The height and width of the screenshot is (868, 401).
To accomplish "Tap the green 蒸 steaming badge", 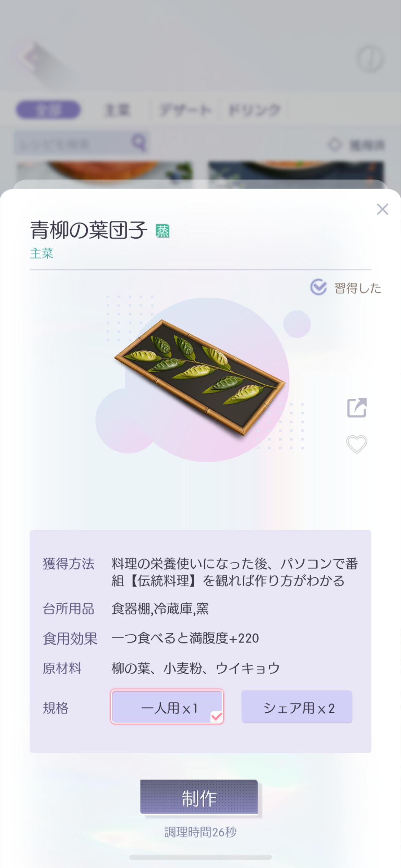I will pos(163,231).
